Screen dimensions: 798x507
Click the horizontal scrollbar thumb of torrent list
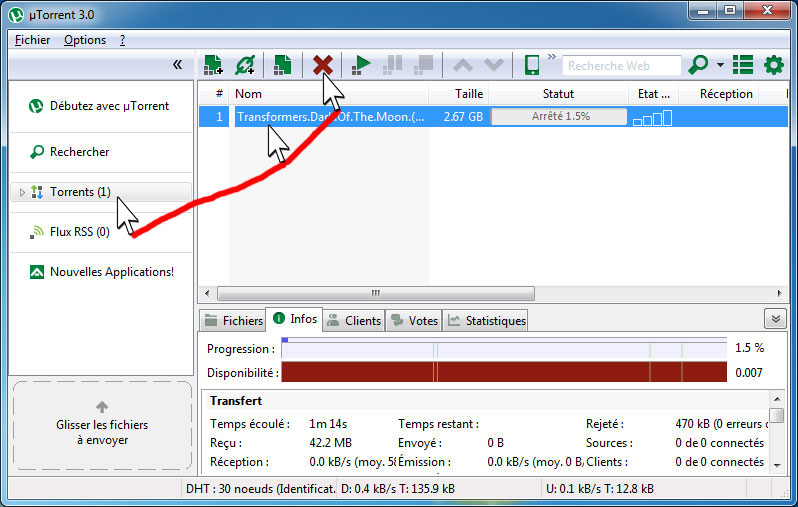[376, 293]
